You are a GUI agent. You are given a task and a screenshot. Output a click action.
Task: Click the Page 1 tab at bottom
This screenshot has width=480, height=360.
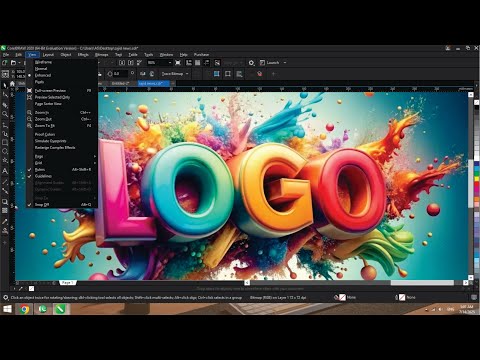pos(68,283)
